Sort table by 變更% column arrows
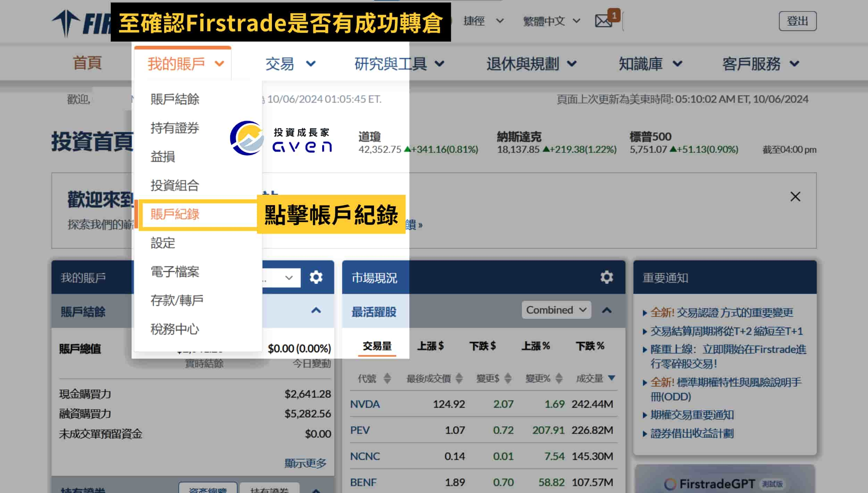This screenshot has width=868, height=493. coord(559,378)
